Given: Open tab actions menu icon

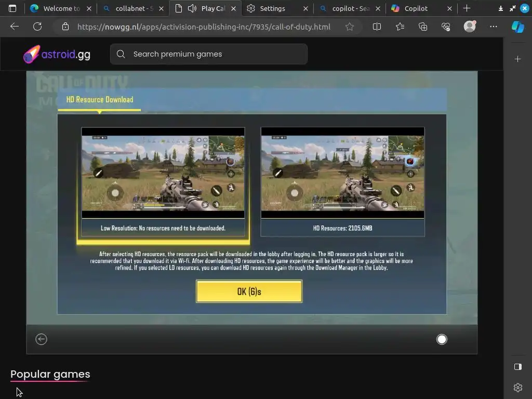Looking at the screenshot, I should (12, 8).
